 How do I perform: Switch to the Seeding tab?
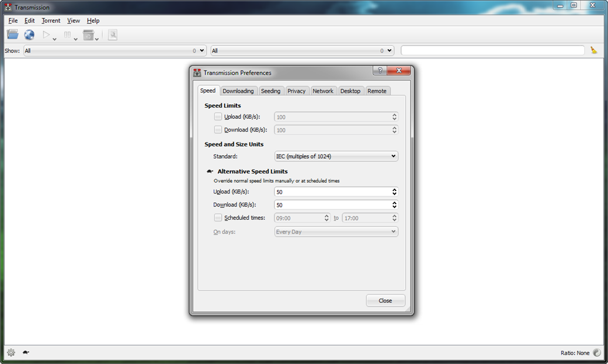tap(270, 91)
